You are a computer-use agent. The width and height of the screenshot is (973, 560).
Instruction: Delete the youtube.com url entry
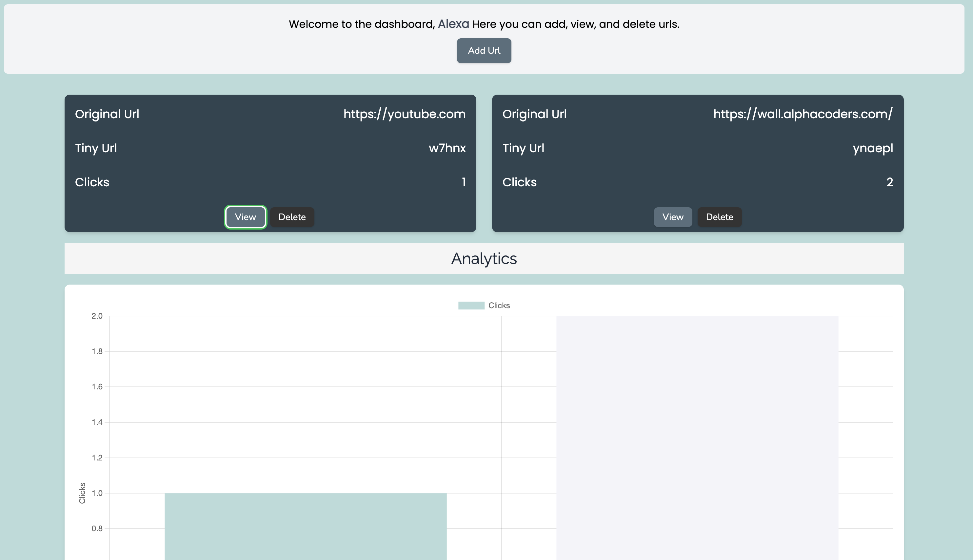[x=292, y=217]
